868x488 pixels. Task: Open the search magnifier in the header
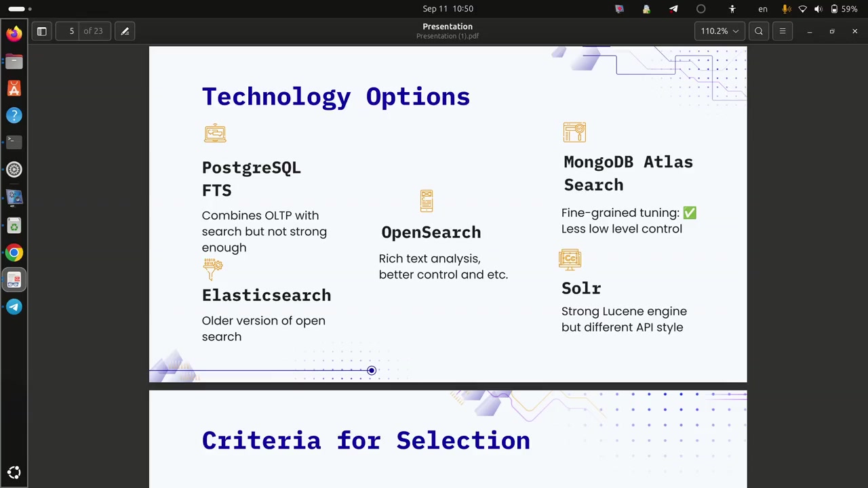tap(759, 31)
